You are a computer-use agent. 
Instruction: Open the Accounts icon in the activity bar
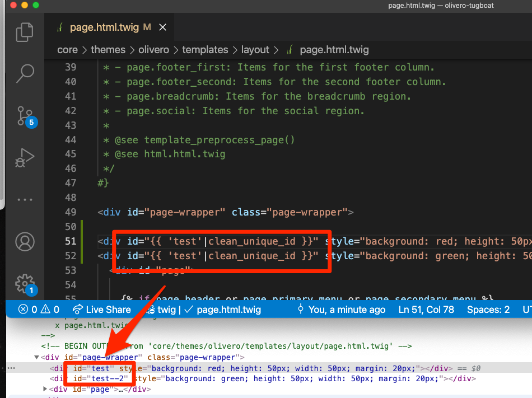tap(25, 242)
